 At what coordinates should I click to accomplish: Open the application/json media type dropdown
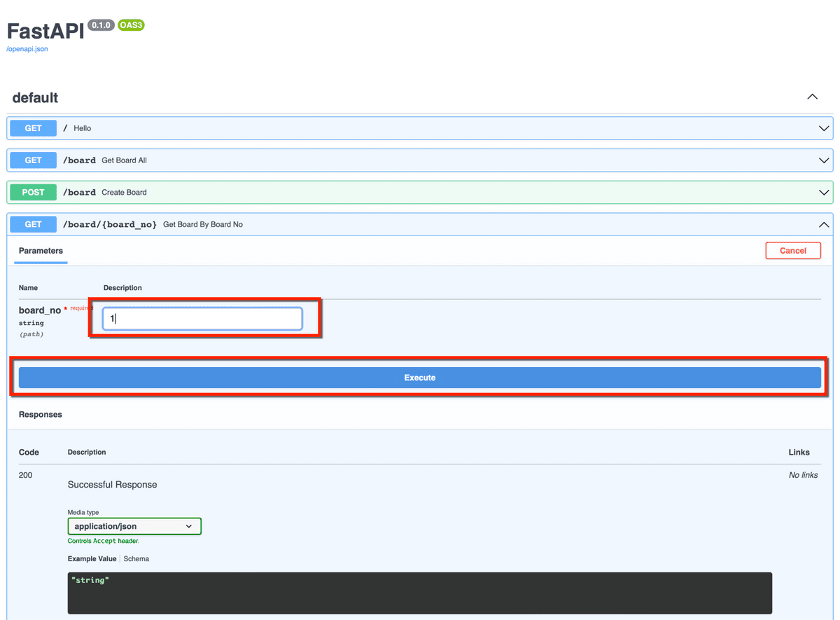pos(134,526)
